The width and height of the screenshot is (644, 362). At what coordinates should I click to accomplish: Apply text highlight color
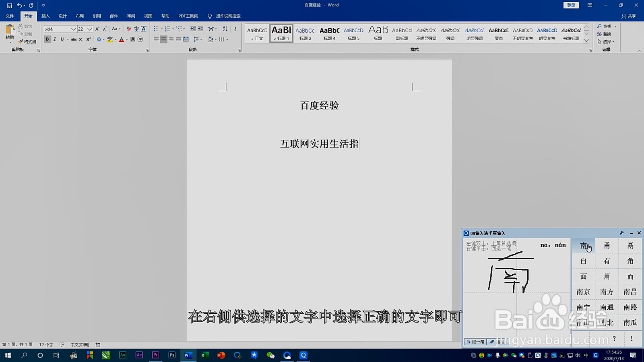(x=109, y=39)
